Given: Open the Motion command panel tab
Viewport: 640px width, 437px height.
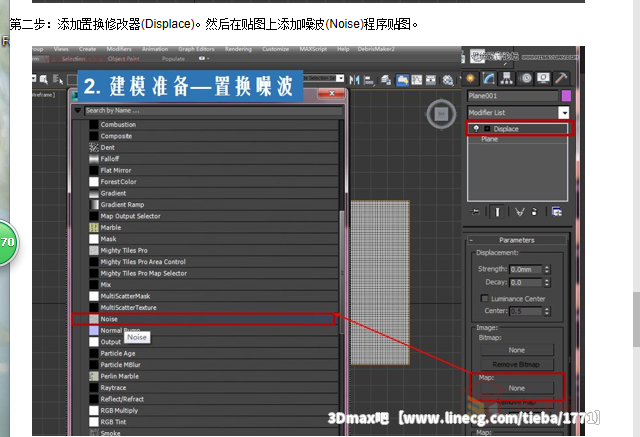Looking at the screenshot, I should [x=526, y=78].
